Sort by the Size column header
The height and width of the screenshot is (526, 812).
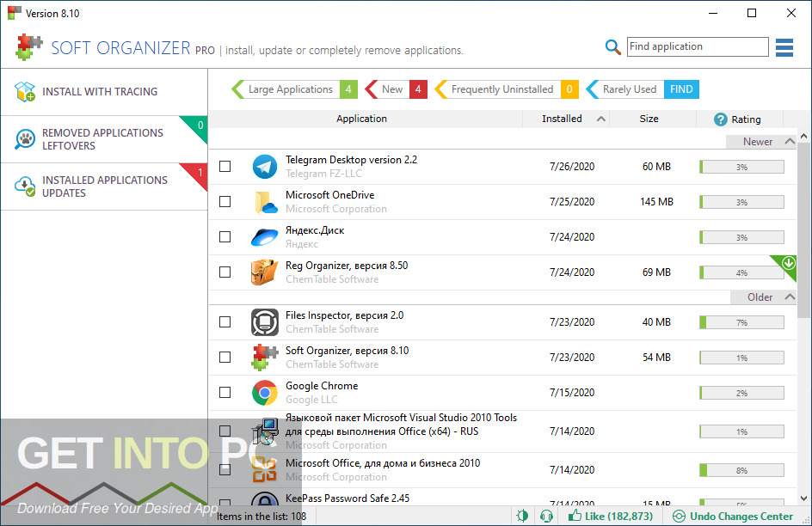click(653, 119)
